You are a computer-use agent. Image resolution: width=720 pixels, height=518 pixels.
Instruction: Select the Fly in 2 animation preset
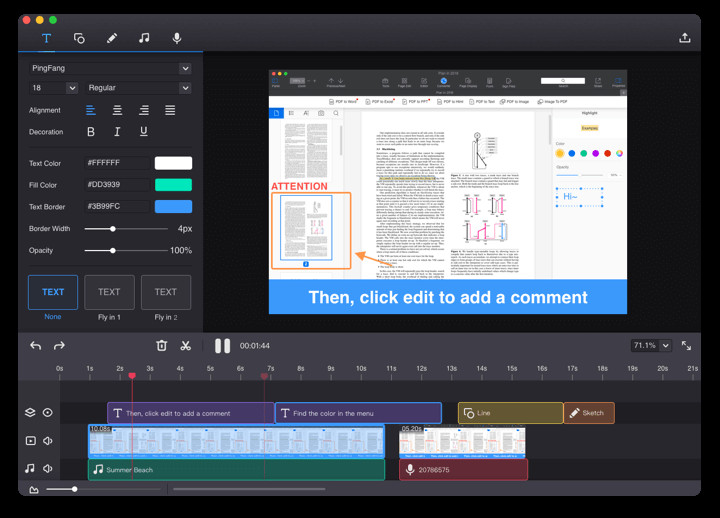(166, 292)
